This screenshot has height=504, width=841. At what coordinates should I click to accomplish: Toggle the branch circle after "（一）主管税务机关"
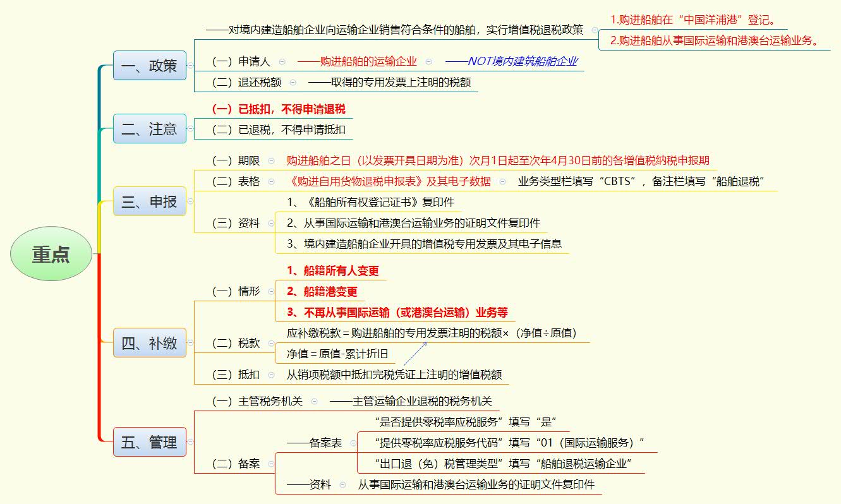click(x=314, y=400)
